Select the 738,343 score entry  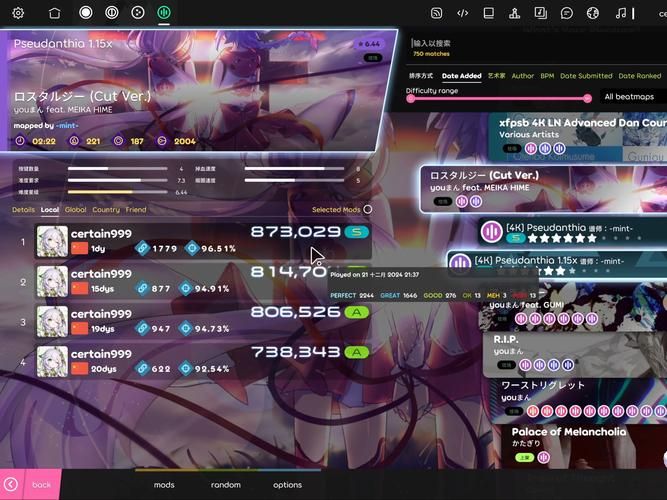pos(203,362)
